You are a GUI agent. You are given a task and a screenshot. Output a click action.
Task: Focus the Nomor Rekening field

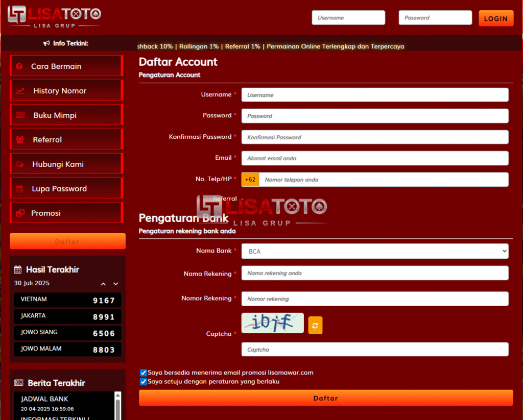tap(375, 299)
